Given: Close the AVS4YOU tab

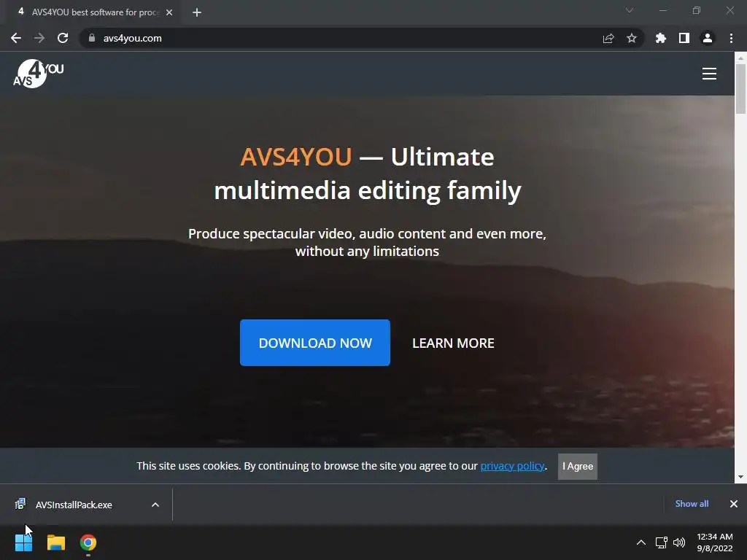Looking at the screenshot, I should pos(169,12).
